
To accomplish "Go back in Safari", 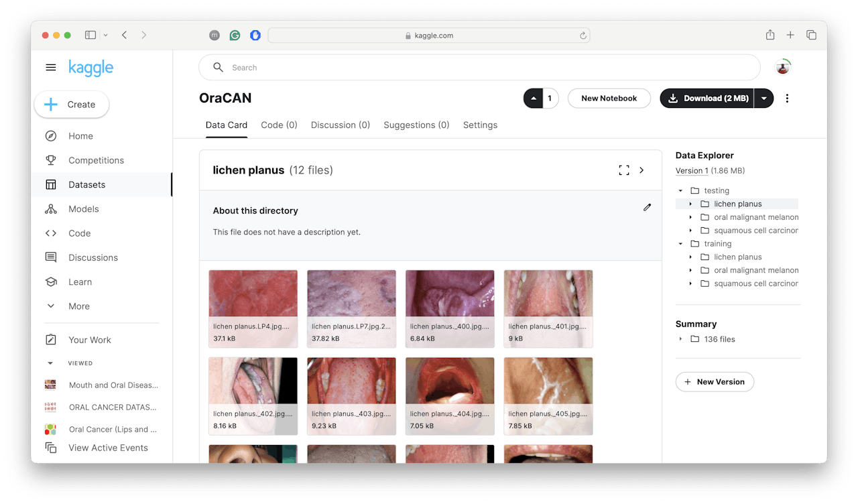I will (125, 35).
